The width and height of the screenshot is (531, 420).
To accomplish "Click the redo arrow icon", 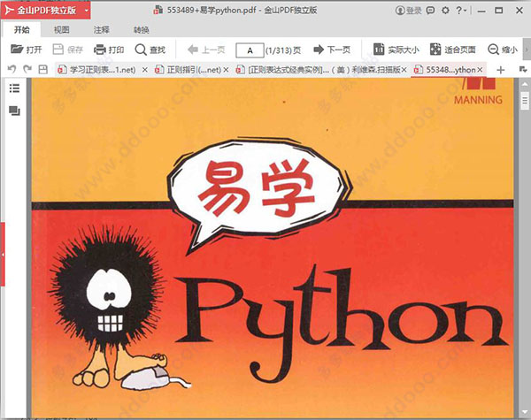I will pos(27,69).
